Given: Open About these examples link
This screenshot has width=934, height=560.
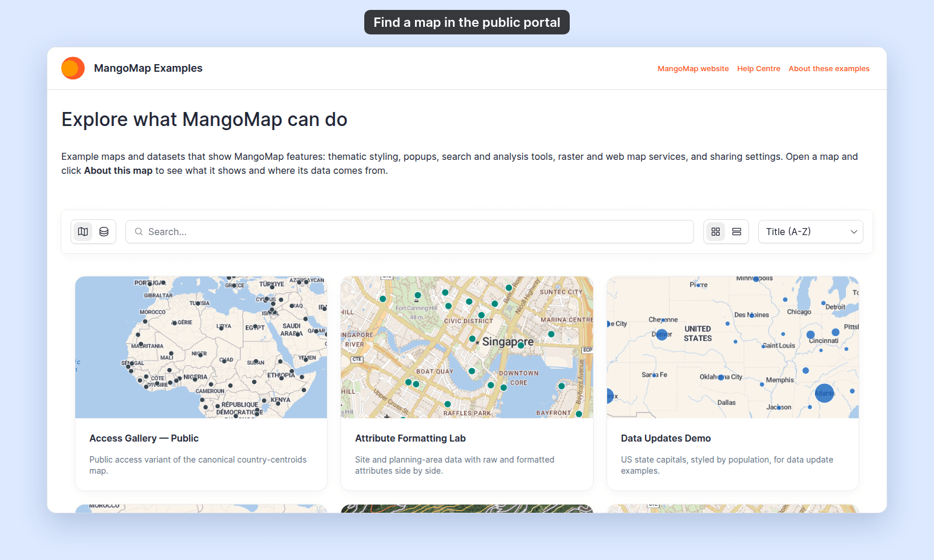Looking at the screenshot, I should pyautogui.click(x=829, y=69).
